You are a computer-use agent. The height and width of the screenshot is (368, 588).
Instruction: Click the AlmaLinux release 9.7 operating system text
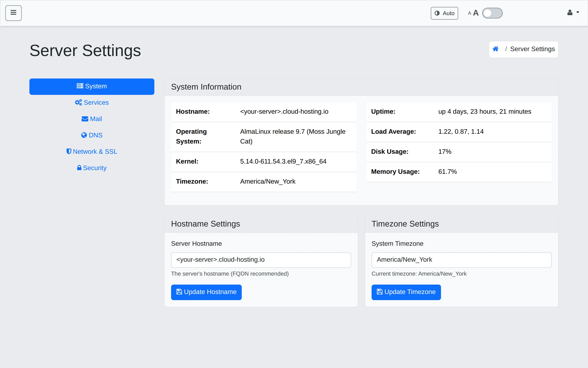(293, 136)
